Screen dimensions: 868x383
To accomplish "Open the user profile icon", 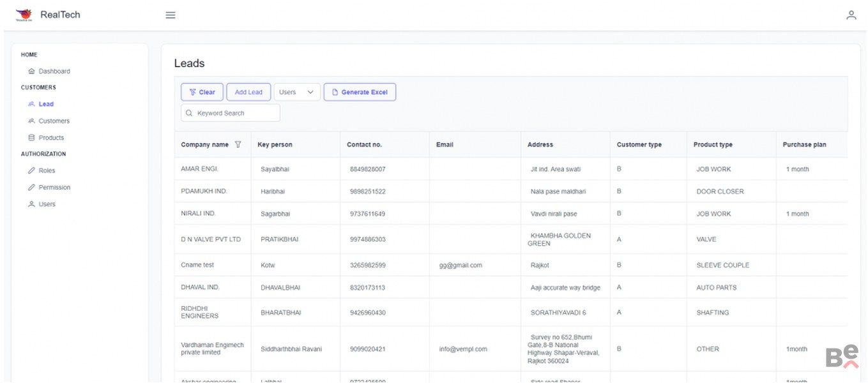I will click(851, 15).
